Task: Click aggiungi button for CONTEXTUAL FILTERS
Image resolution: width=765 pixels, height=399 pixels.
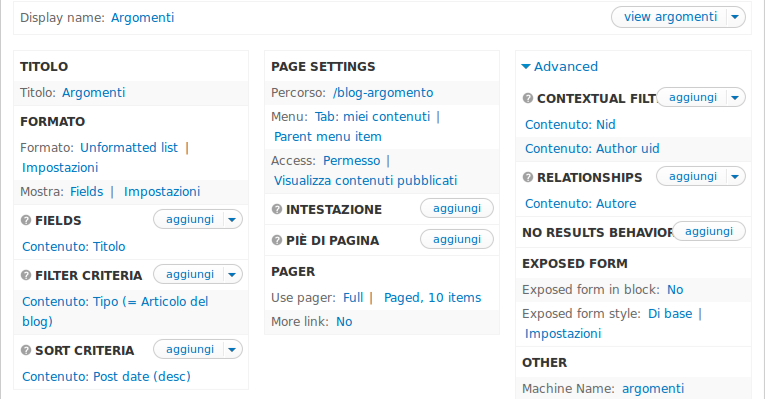Action: click(x=692, y=98)
